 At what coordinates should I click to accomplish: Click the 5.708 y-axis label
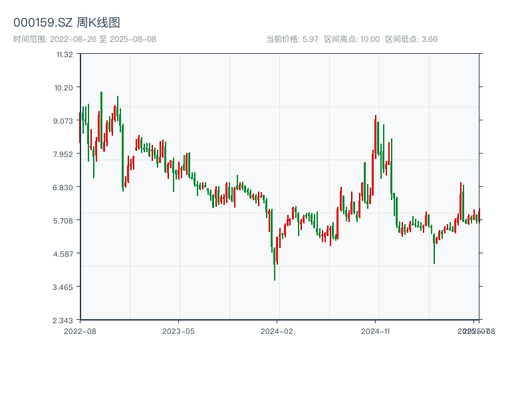tap(64, 220)
